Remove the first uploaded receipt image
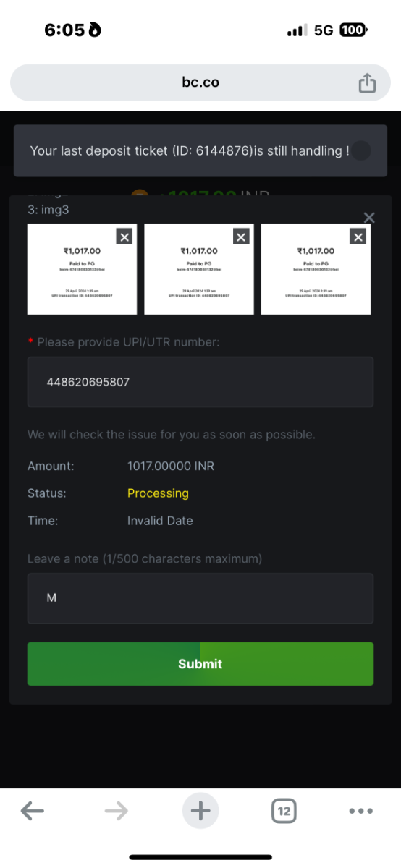Screen dimensions: 401x868 tap(124, 237)
